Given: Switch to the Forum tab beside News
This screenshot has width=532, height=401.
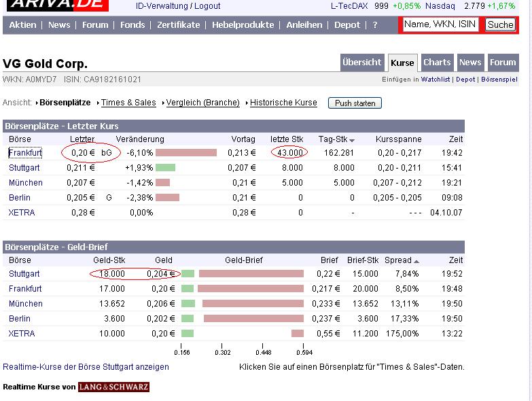Looking at the screenshot, I should click(503, 63).
